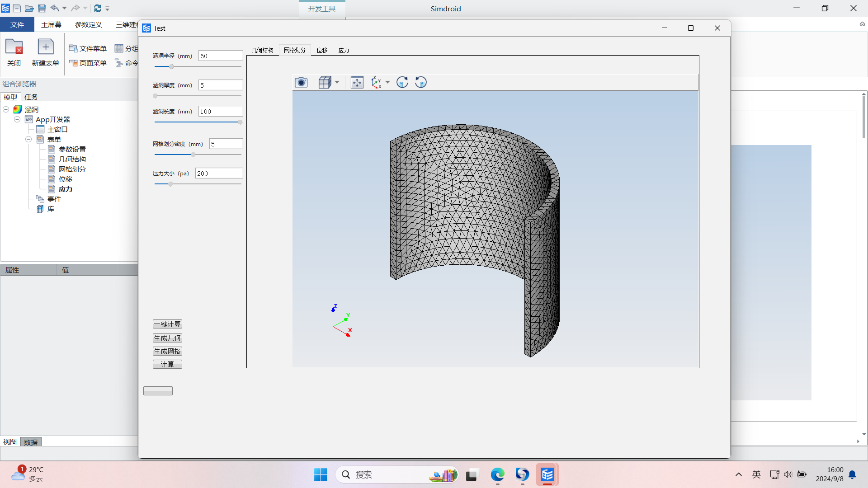Collapse the 涵洞 root tree node
The width and height of the screenshot is (868, 488).
click(x=6, y=109)
